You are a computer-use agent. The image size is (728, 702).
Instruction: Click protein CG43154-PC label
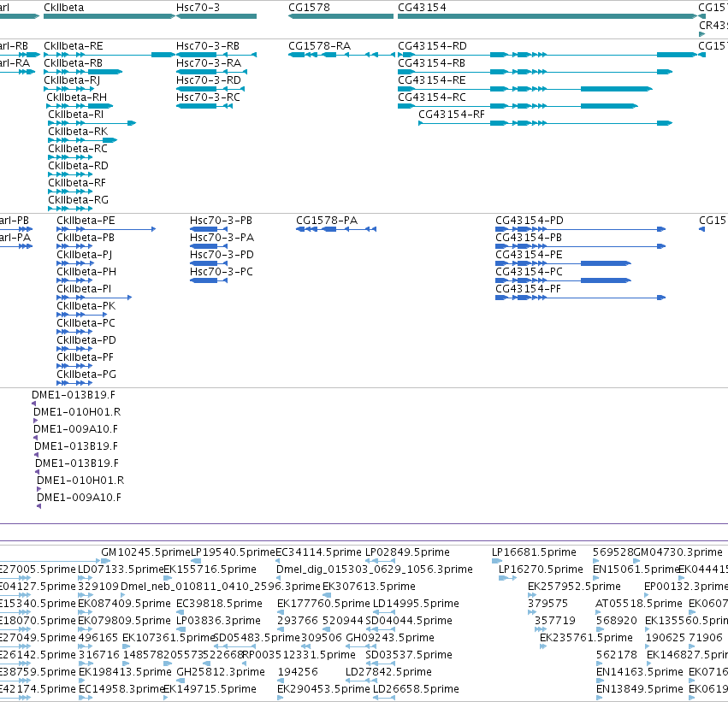(x=529, y=272)
